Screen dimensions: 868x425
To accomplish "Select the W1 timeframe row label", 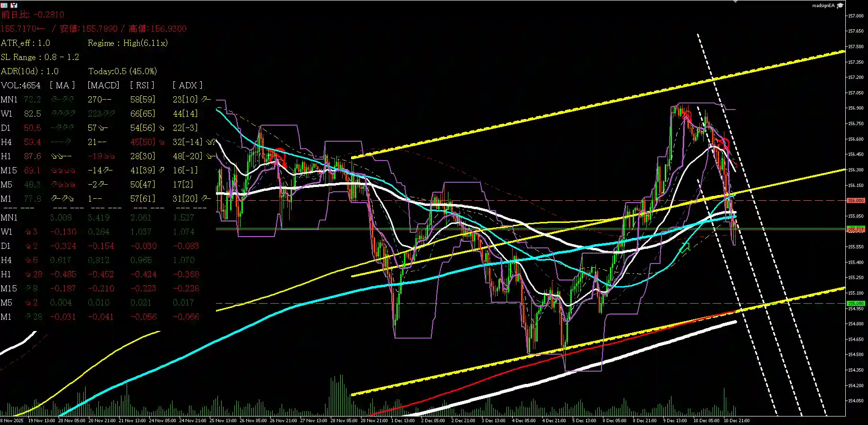I will point(7,113).
